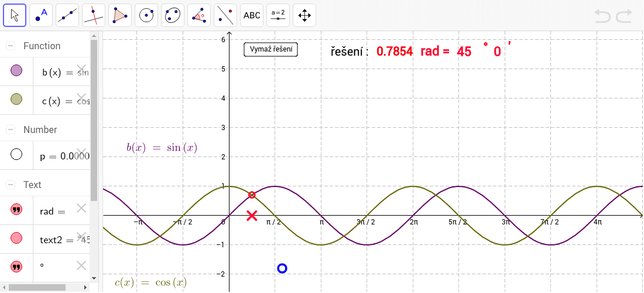Select the Move arrow tool
This screenshot has width=644, height=293.
tap(15, 15)
